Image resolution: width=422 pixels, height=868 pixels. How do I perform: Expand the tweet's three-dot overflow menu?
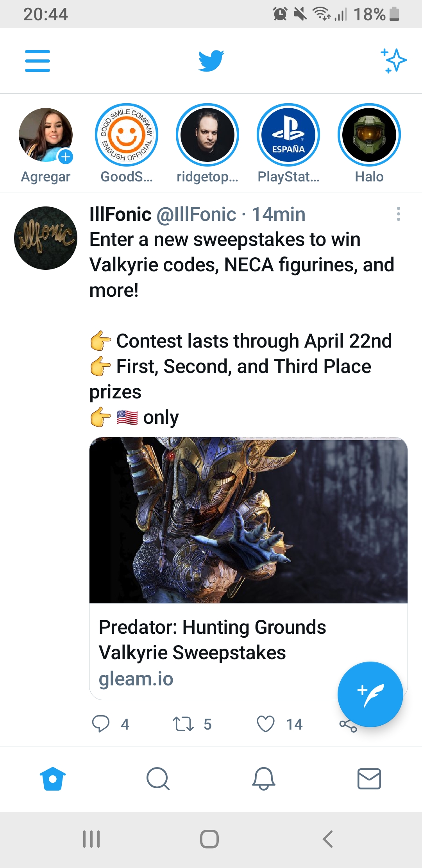pyautogui.click(x=398, y=214)
